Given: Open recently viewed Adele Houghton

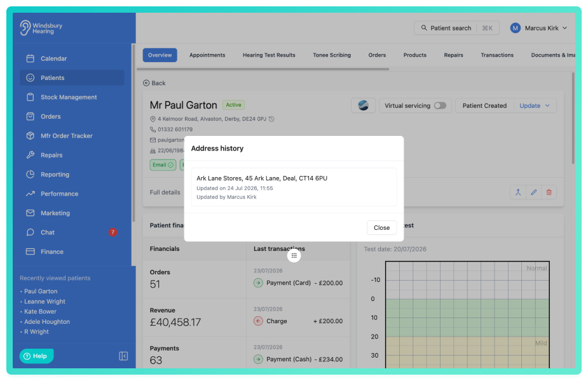Looking at the screenshot, I should click(x=47, y=321).
